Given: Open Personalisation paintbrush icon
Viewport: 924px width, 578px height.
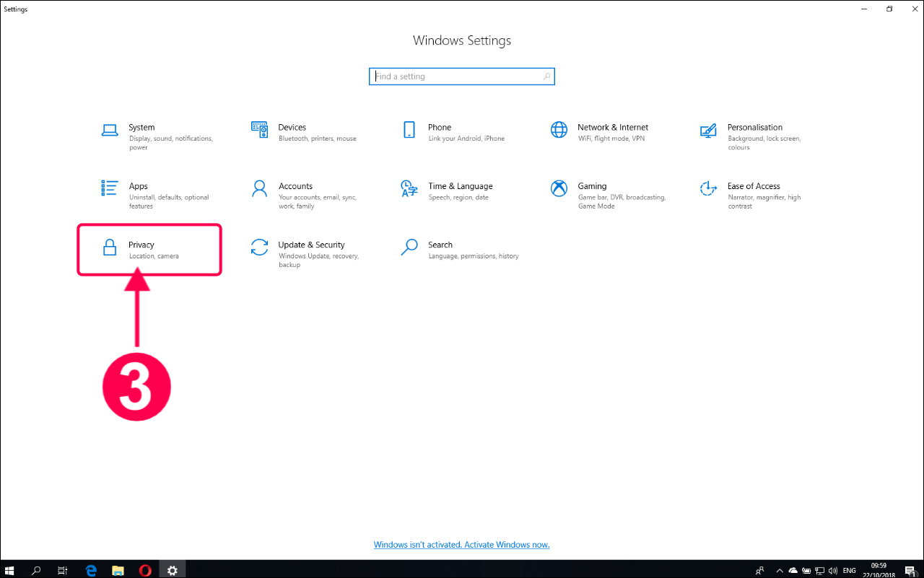Looking at the screenshot, I should (x=708, y=130).
